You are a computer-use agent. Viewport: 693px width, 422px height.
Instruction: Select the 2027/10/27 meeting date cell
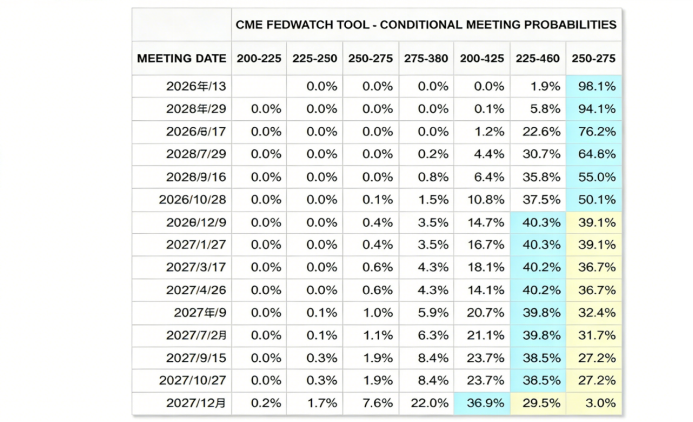click(196, 379)
